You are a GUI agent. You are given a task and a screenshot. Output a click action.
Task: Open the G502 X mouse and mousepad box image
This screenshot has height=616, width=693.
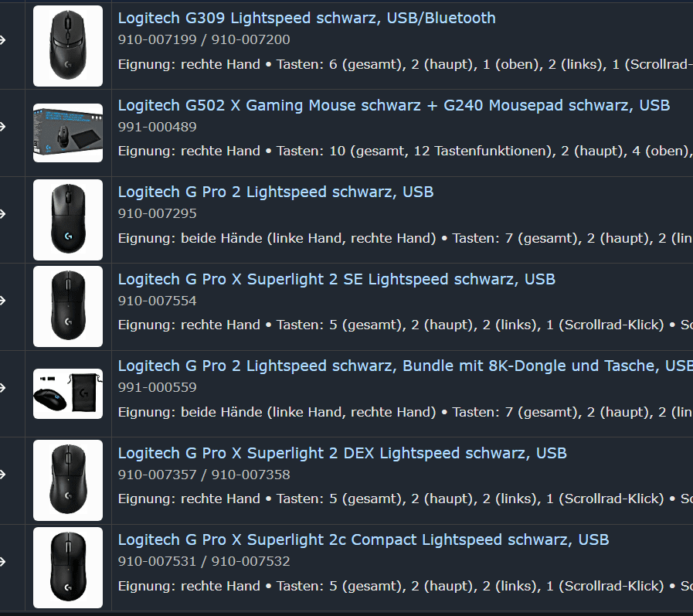coord(68,133)
